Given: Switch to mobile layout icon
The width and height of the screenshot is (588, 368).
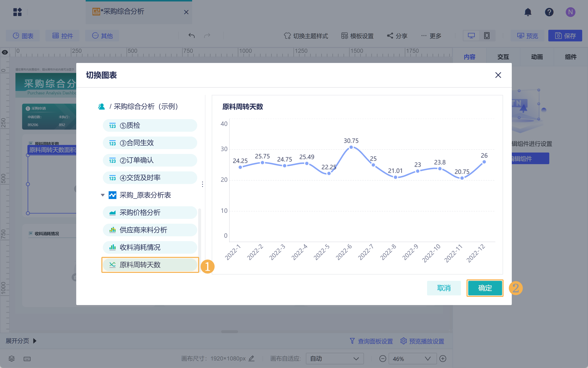Looking at the screenshot, I should [x=487, y=36].
